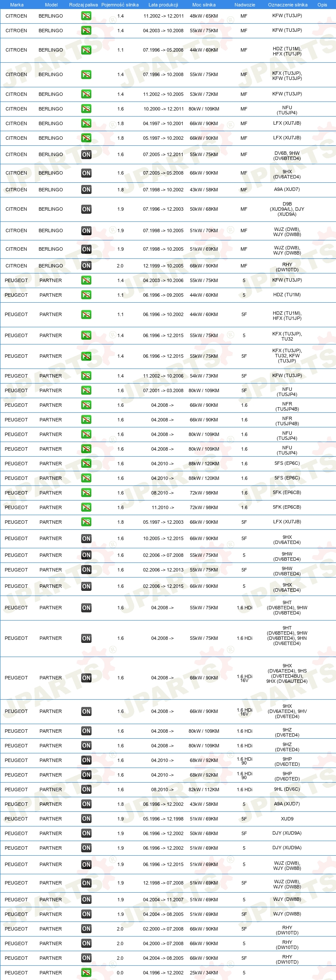Click the 12.1999 -> 10.2005 production years cell
This screenshot has width=336, height=980.
coord(163,266)
